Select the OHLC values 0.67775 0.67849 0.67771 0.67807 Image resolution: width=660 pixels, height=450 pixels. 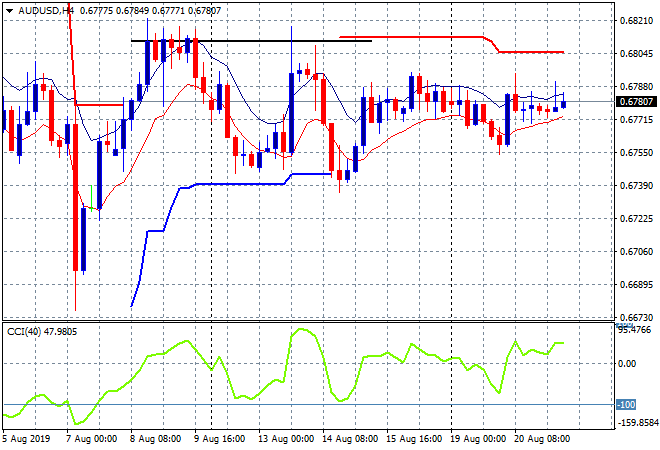pyautogui.click(x=150, y=11)
